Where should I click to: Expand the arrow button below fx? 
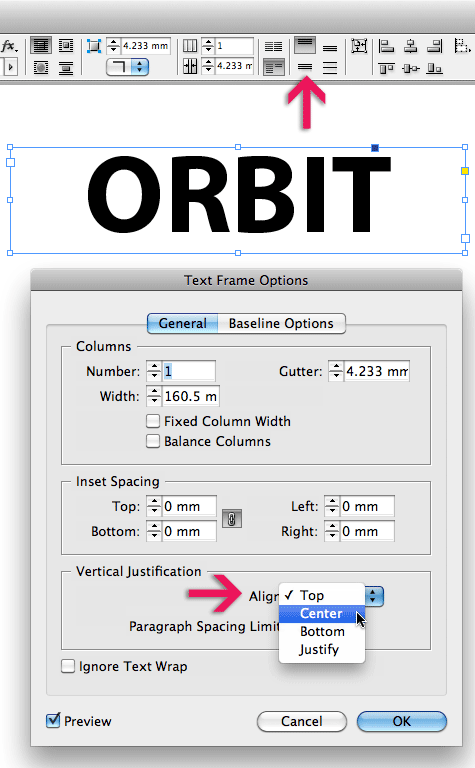click(x=10, y=67)
